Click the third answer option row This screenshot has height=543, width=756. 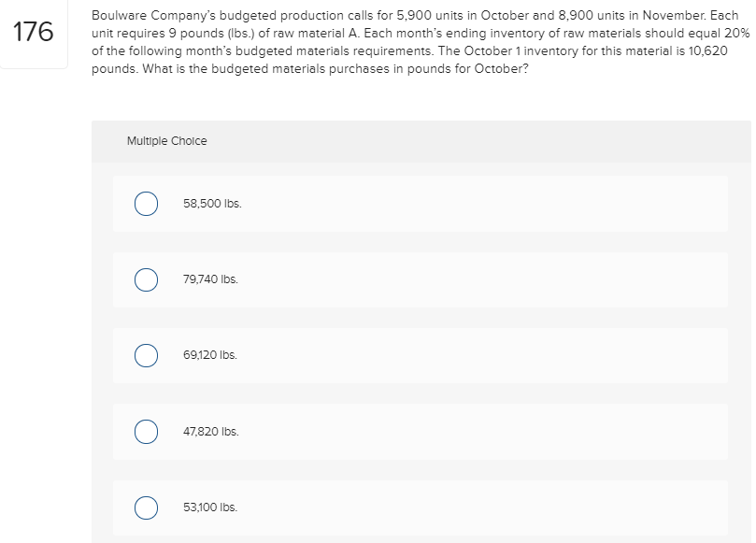point(421,355)
